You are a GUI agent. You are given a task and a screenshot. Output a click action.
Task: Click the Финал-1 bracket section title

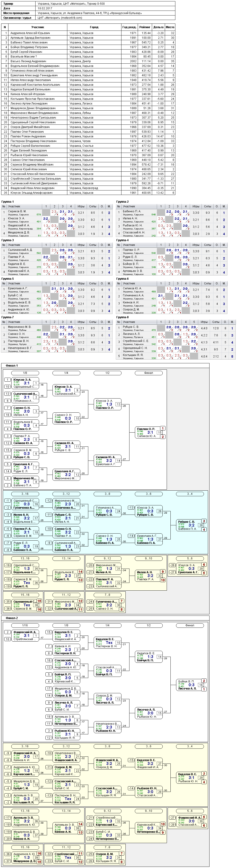pyautogui.click(x=12, y=365)
